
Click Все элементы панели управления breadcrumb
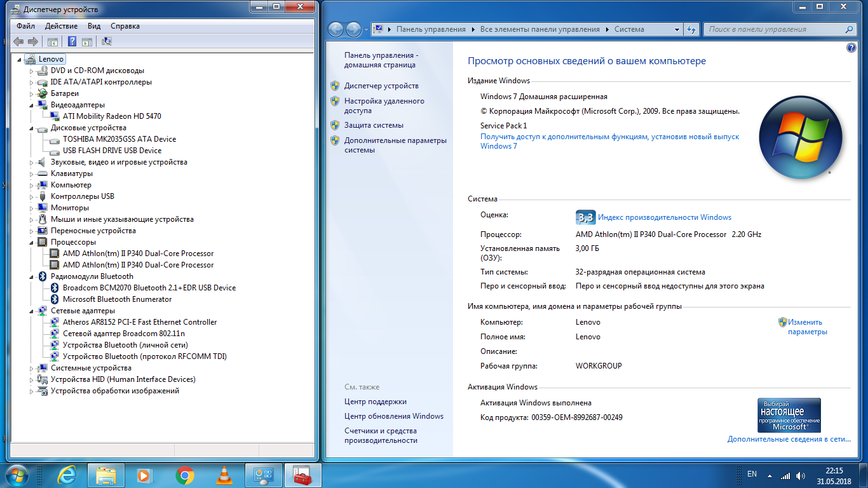point(540,29)
